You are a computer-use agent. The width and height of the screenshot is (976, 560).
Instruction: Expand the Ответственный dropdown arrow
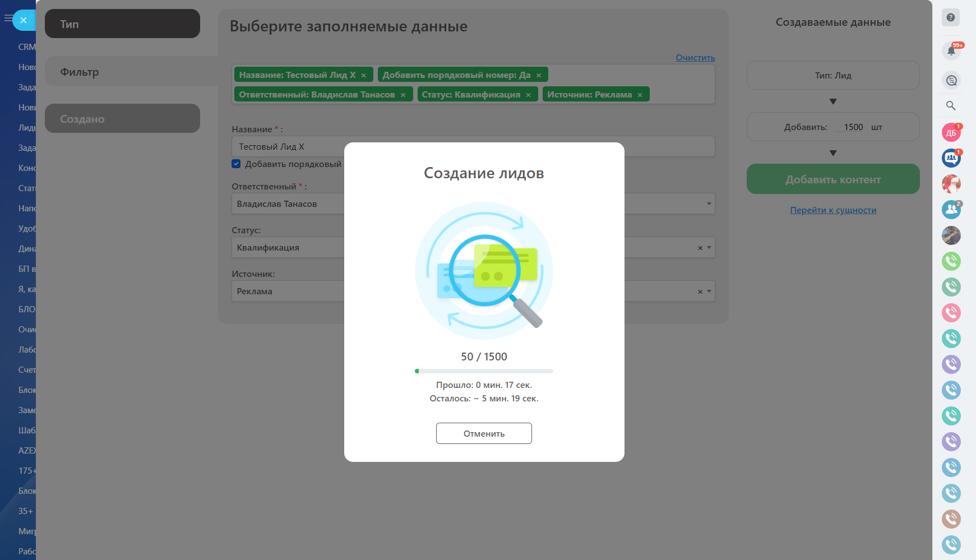pos(709,203)
